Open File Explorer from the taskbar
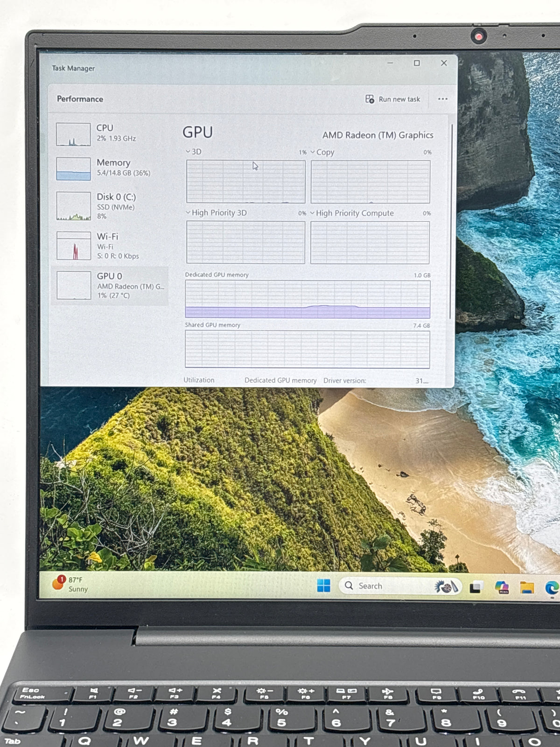 [527, 587]
